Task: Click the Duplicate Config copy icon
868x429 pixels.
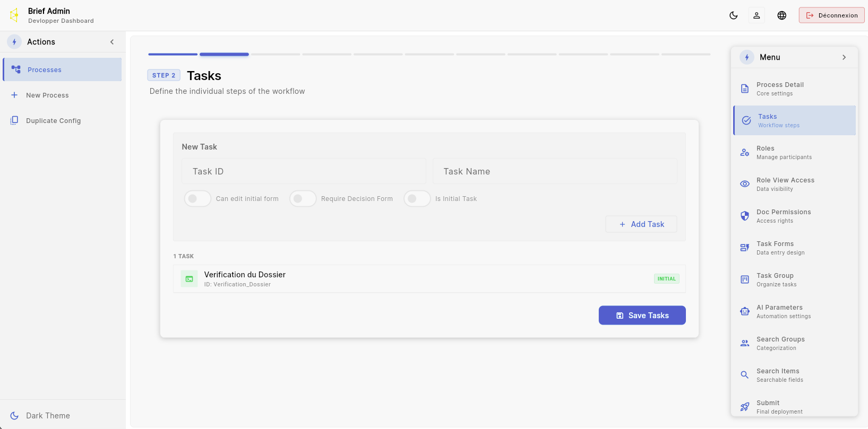Action: pyautogui.click(x=14, y=120)
